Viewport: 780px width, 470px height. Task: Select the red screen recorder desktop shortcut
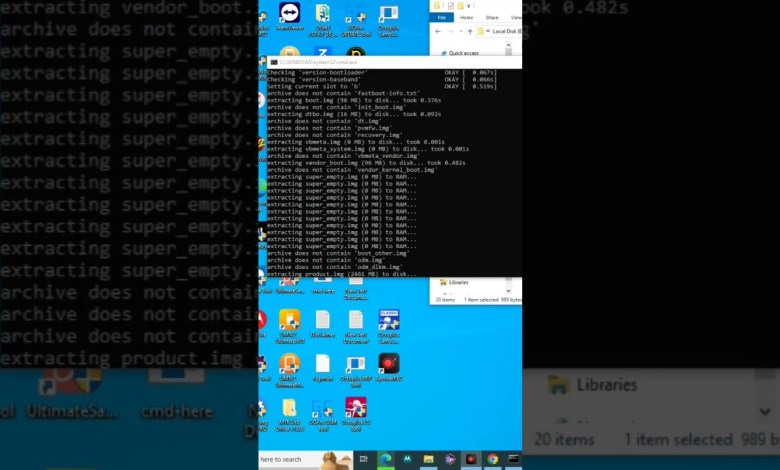point(388,364)
